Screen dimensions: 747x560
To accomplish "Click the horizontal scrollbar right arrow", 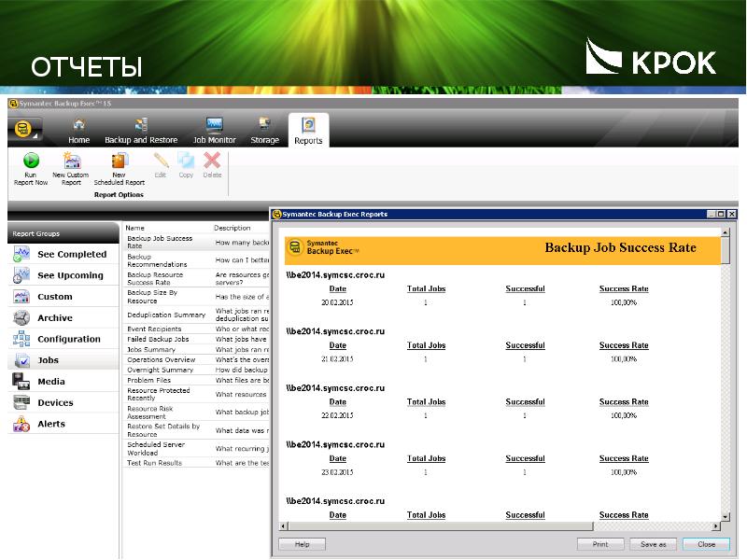I will click(x=716, y=525).
